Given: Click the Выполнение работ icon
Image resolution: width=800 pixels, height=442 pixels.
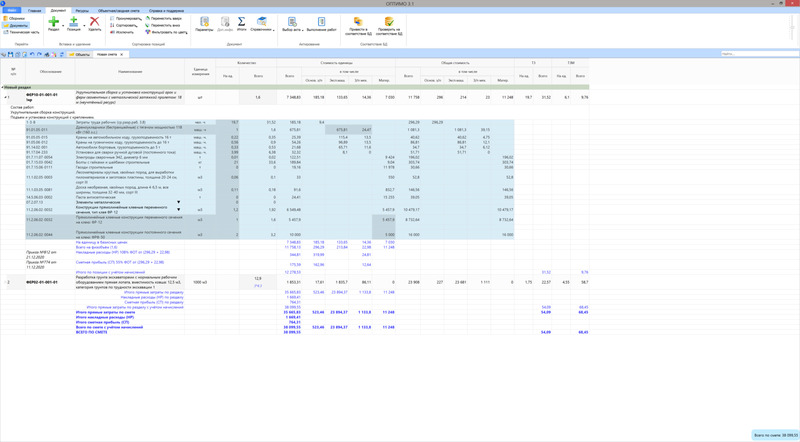Looking at the screenshot, I should tap(322, 23).
